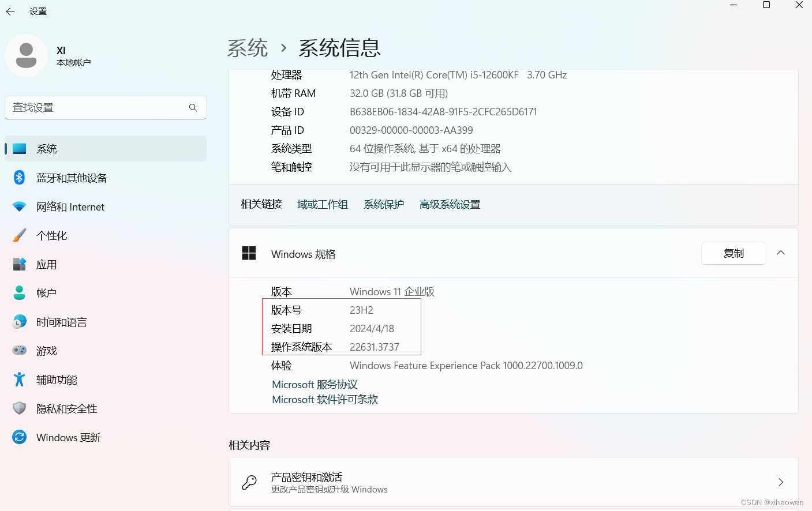This screenshot has width=812, height=511.
Task: Open the 系统保护 link
Action: pyautogui.click(x=384, y=204)
